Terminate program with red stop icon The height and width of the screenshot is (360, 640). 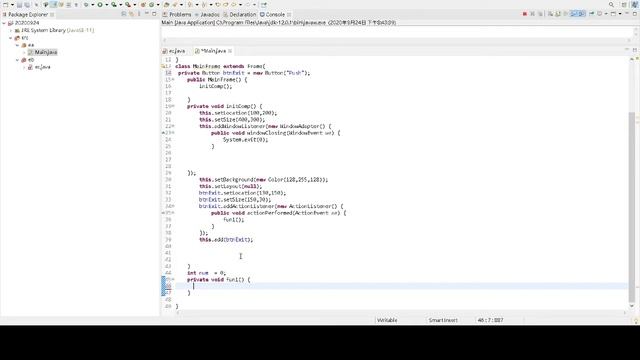point(525,14)
